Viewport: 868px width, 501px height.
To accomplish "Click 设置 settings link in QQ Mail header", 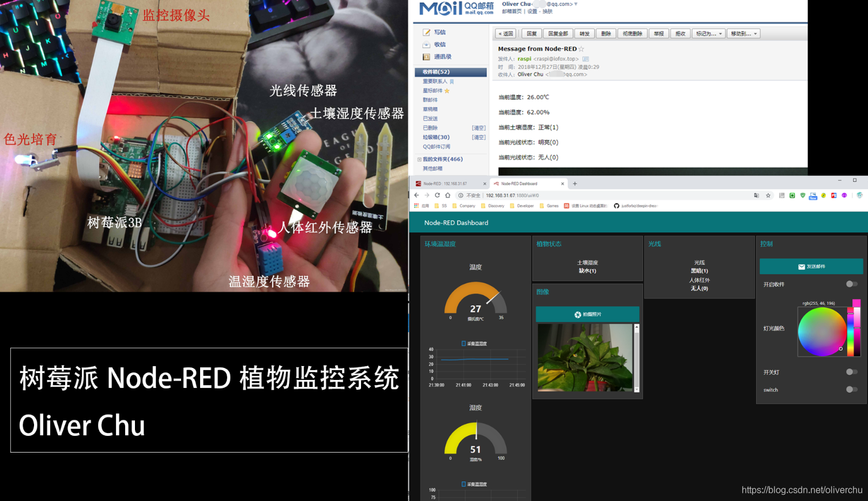I will tap(532, 12).
